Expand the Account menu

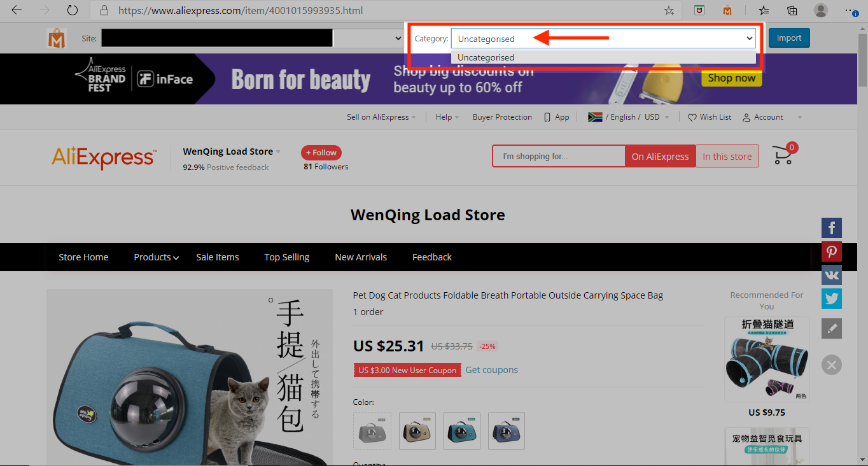773,117
